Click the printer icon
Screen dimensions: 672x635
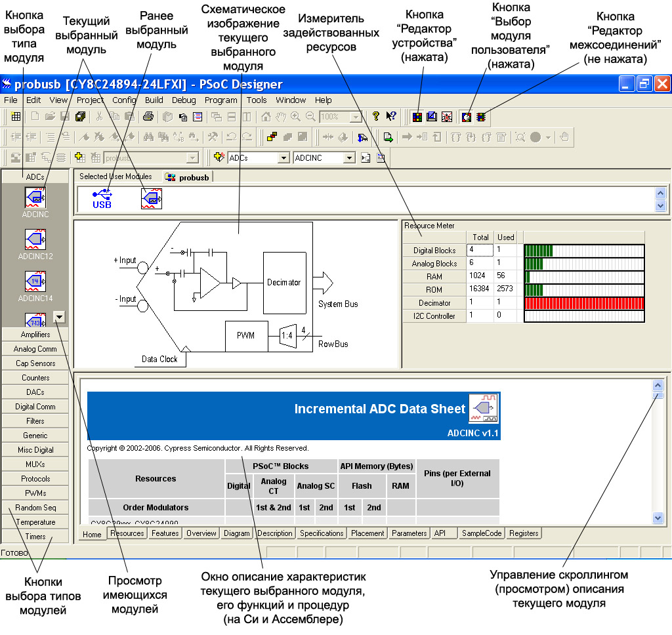click(x=148, y=116)
